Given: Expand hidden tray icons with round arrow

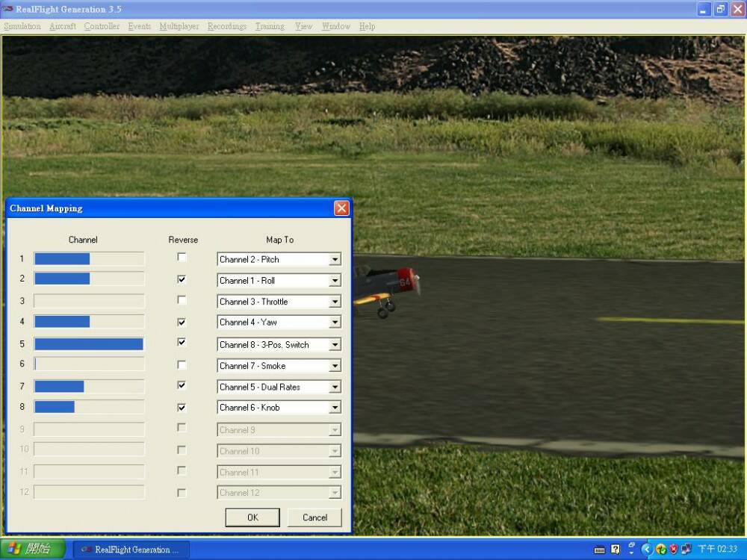Looking at the screenshot, I should click(646, 549).
